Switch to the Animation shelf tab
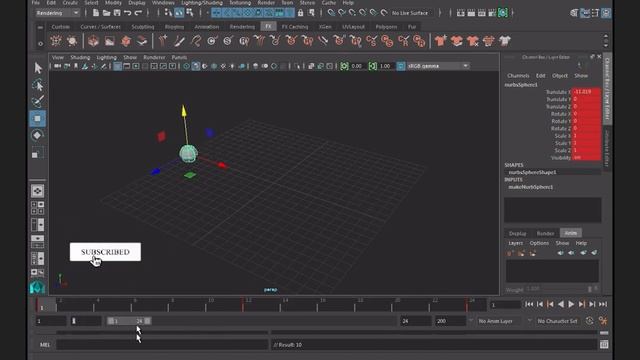Viewport: 640px width, 360px height. (207, 27)
